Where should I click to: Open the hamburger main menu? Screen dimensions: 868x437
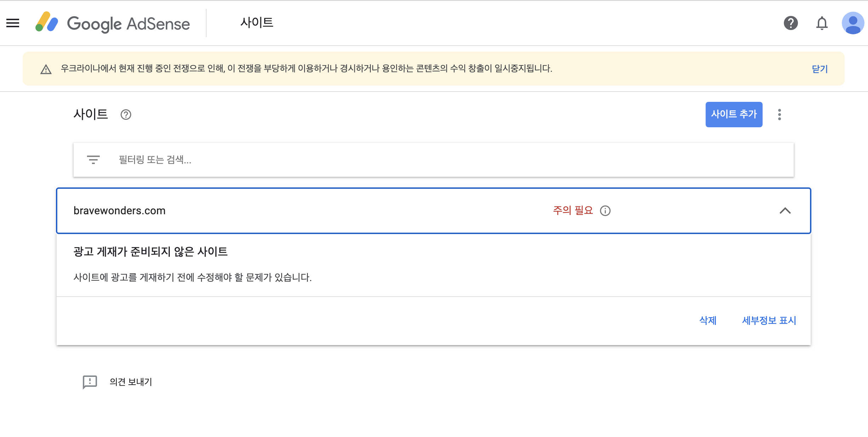pyautogui.click(x=13, y=23)
